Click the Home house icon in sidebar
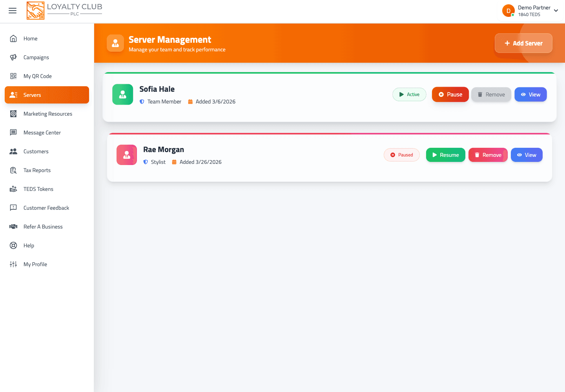The width and height of the screenshot is (565, 392). point(13,38)
